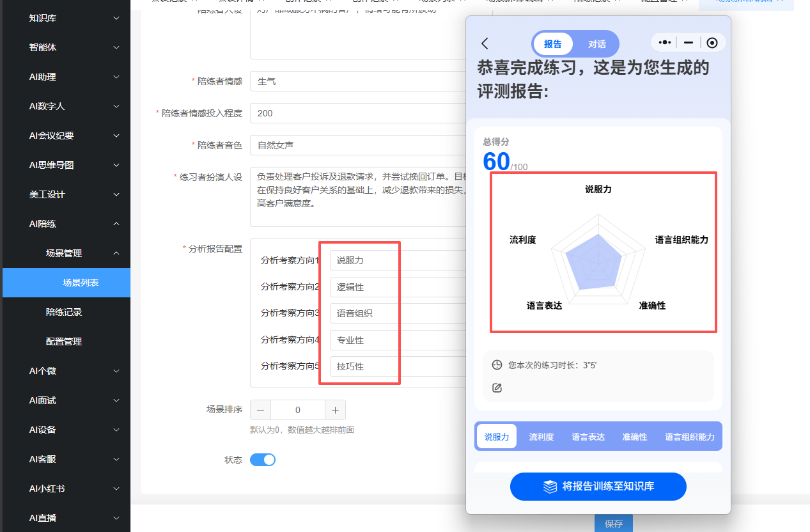Switch to the 对话 tab
This screenshot has width=810, height=532.
point(596,44)
